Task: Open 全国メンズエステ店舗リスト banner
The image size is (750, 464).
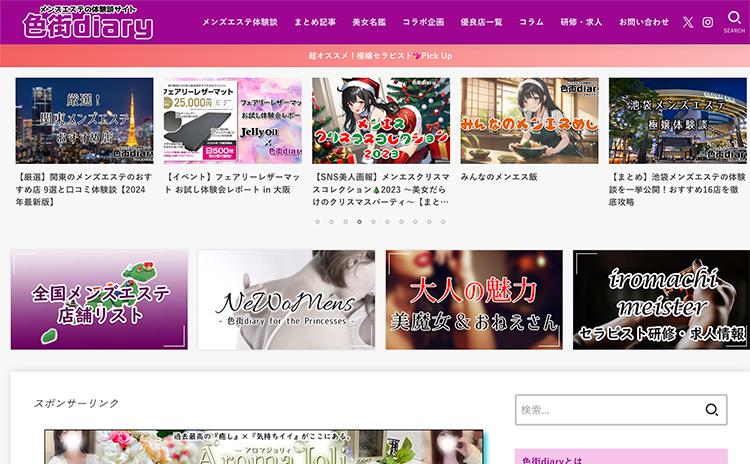Action: click(99, 300)
